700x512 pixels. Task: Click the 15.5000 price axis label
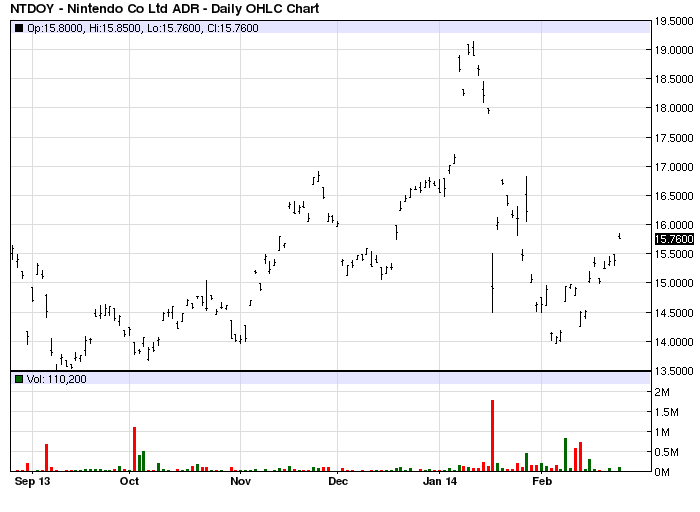tap(674, 254)
